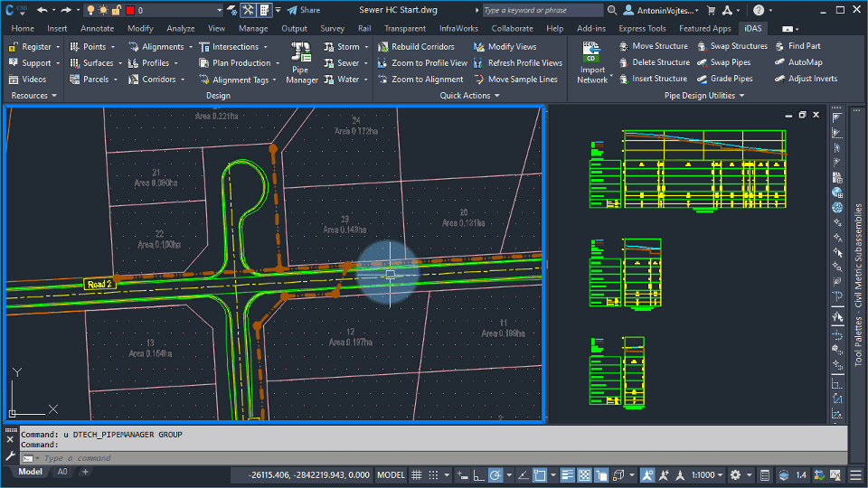The image size is (868, 488).
Task: Open the Annotate ribbon tab
Action: pyautogui.click(x=98, y=28)
